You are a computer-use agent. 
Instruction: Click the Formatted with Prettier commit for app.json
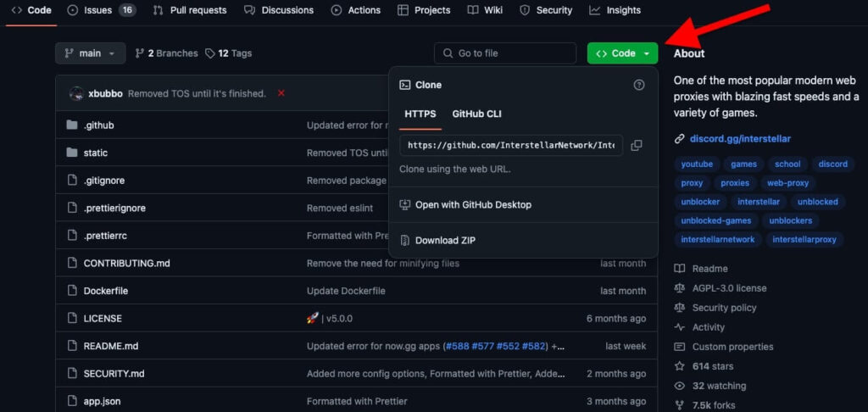[357, 402]
